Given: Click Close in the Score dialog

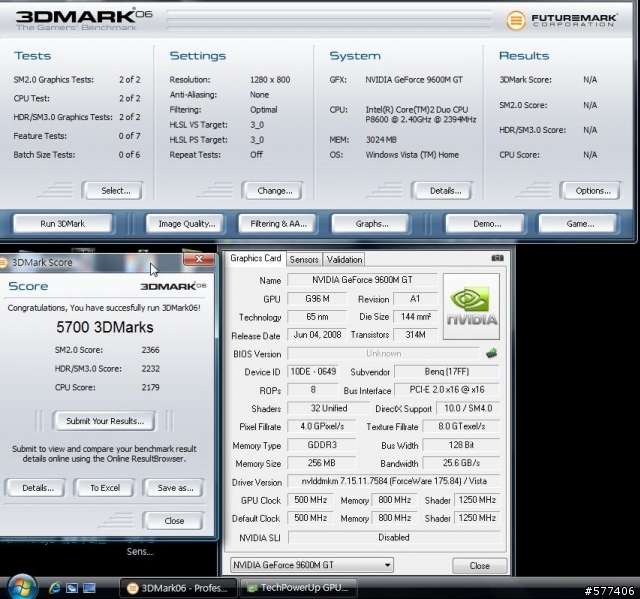Looking at the screenshot, I should coord(173,521).
